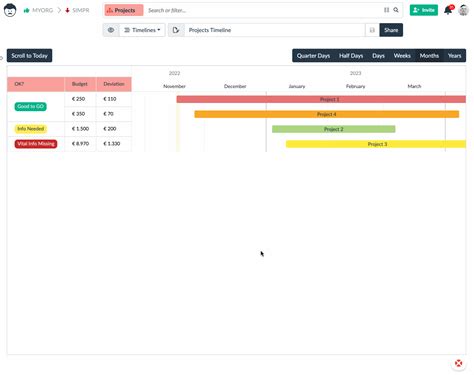Open MYORG organization breadcrumb

point(38,10)
